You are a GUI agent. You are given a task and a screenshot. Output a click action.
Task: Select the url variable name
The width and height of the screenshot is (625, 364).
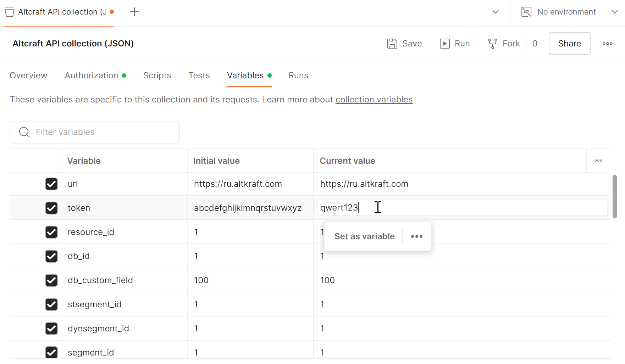coord(73,184)
